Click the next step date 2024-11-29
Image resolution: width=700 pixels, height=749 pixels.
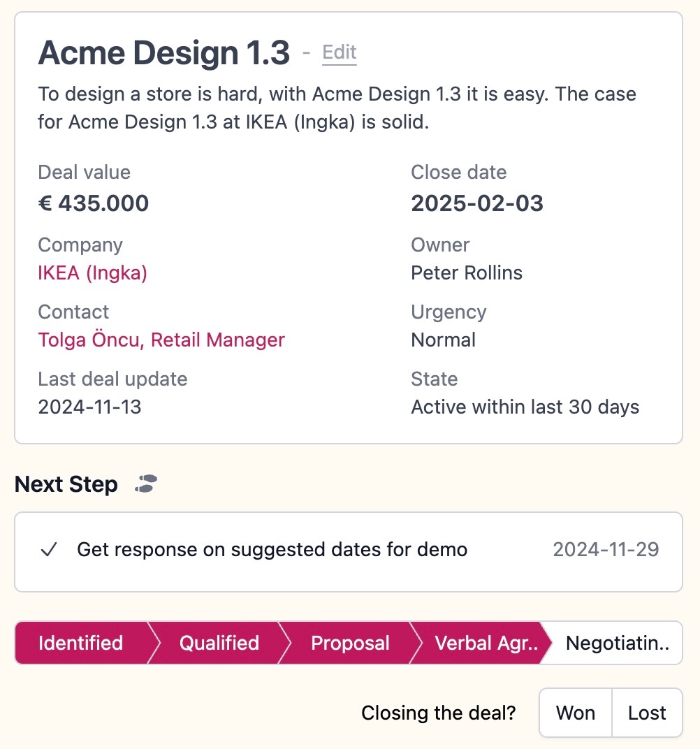(606, 550)
